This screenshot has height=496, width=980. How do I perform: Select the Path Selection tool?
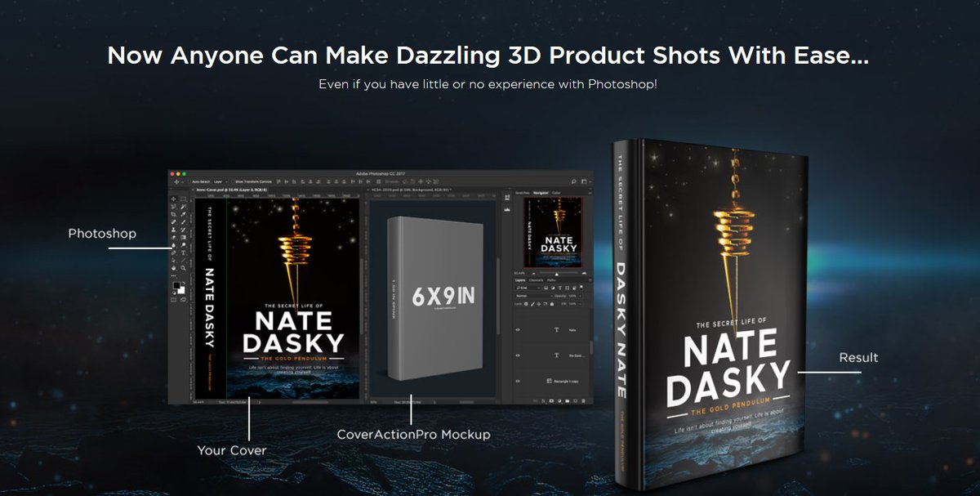[173, 261]
